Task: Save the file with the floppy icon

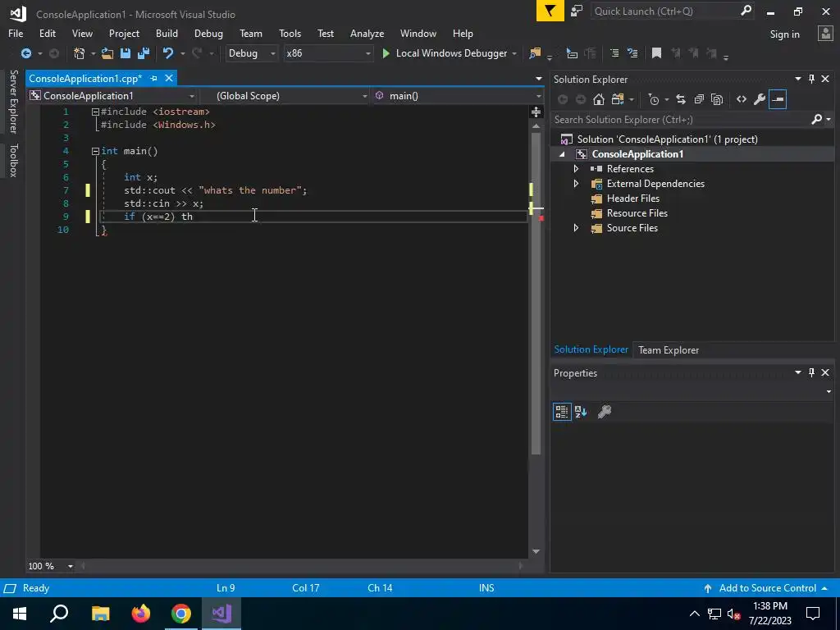Action: tap(126, 53)
